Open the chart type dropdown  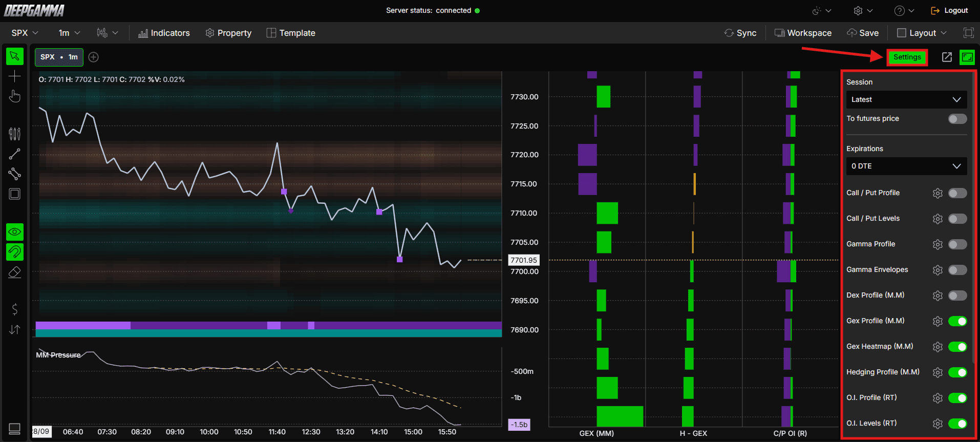pos(107,33)
